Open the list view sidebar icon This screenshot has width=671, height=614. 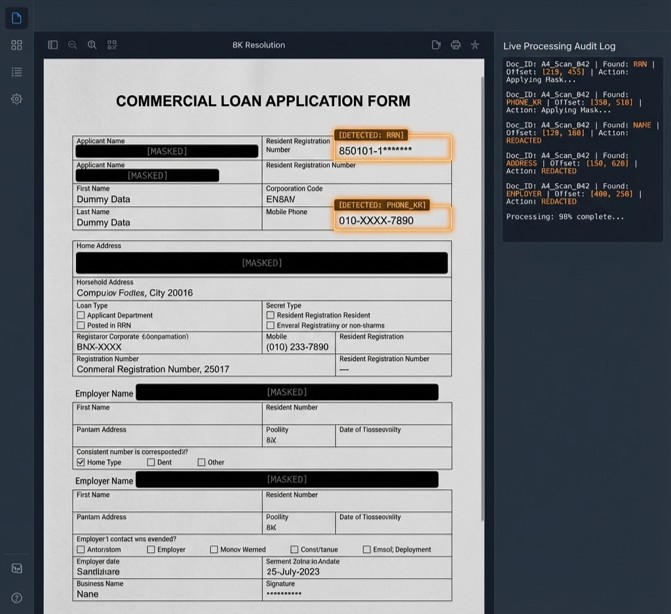tap(16, 72)
